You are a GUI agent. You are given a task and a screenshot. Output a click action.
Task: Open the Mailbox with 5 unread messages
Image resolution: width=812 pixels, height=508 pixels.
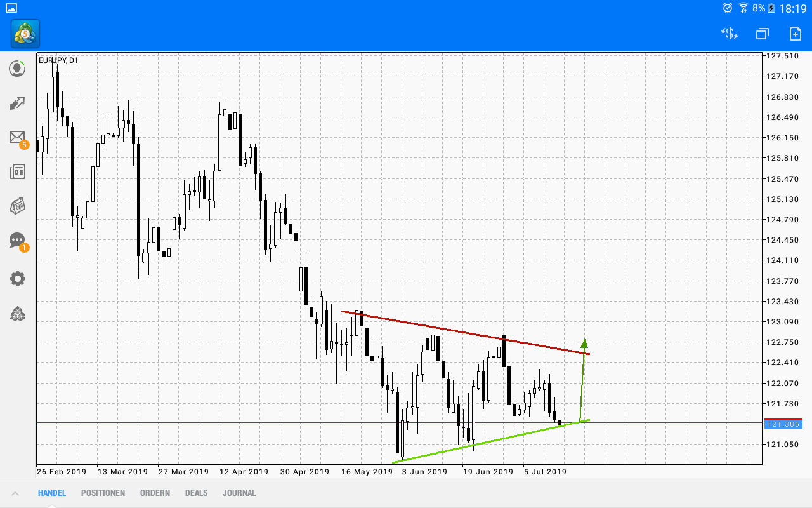[x=17, y=137]
